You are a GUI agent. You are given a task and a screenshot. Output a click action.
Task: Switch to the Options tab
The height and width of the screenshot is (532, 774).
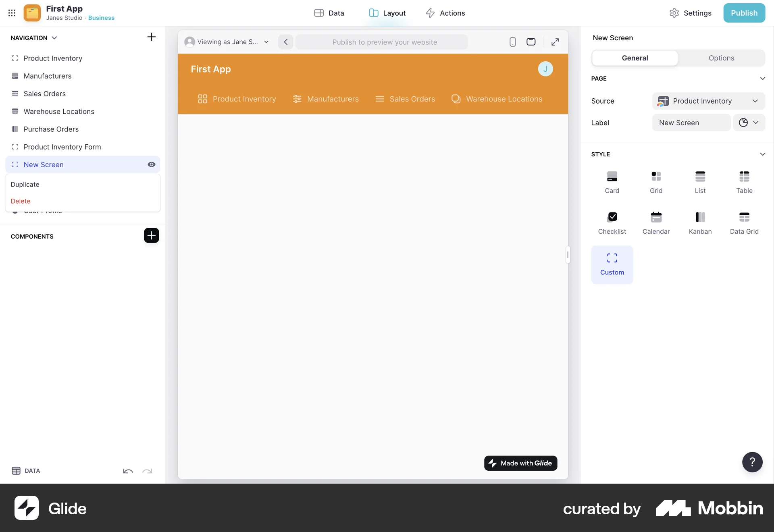pyautogui.click(x=721, y=58)
